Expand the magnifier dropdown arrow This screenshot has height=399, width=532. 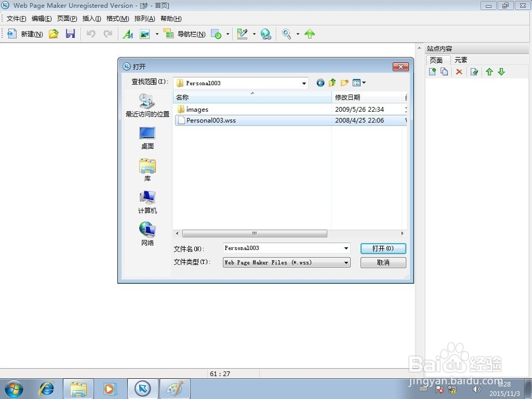pyautogui.click(x=298, y=34)
